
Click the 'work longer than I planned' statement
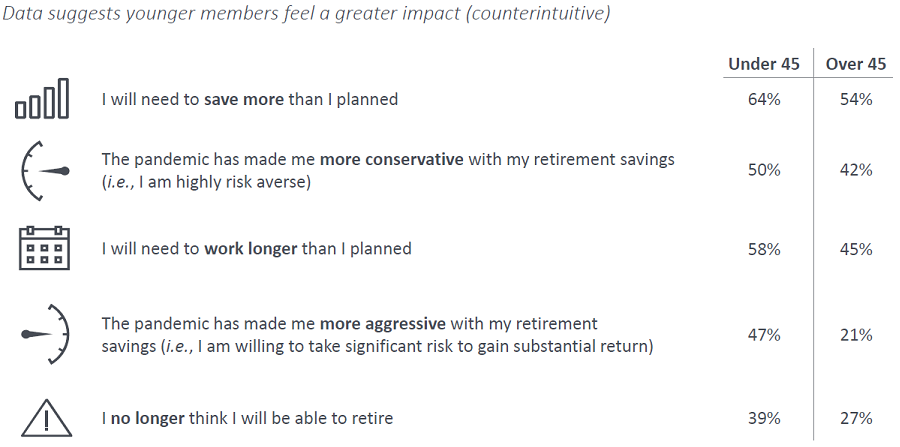256,248
